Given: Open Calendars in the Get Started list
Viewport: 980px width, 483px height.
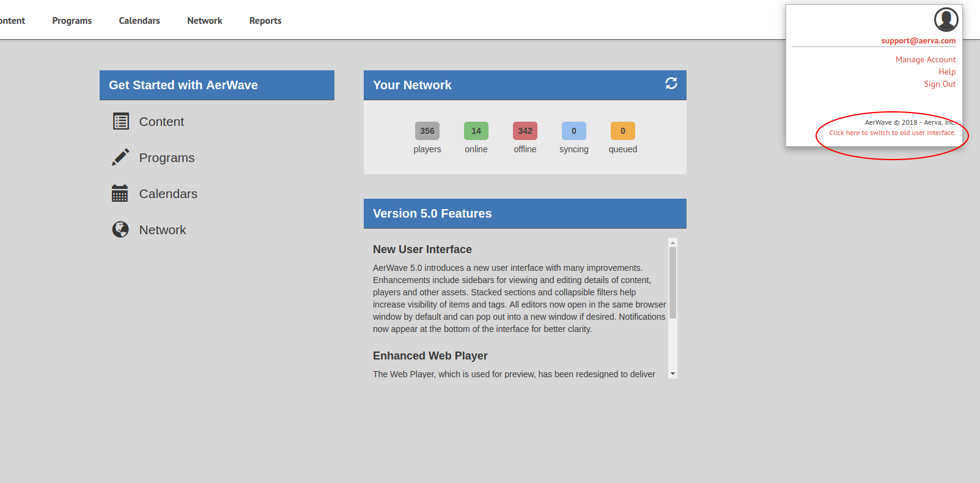Looking at the screenshot, I should click(168, 194).
